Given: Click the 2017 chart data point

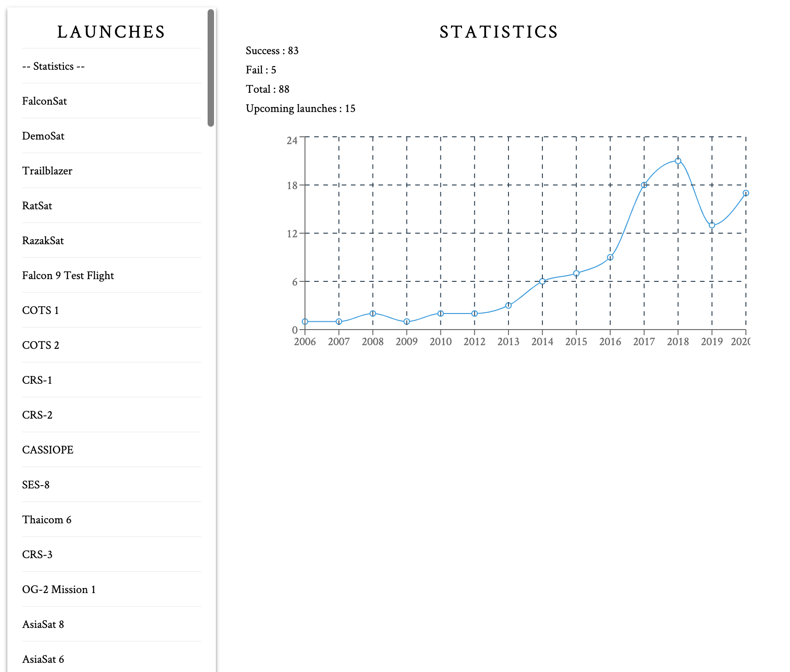Looking at the screenshot, I should (644, 185).
